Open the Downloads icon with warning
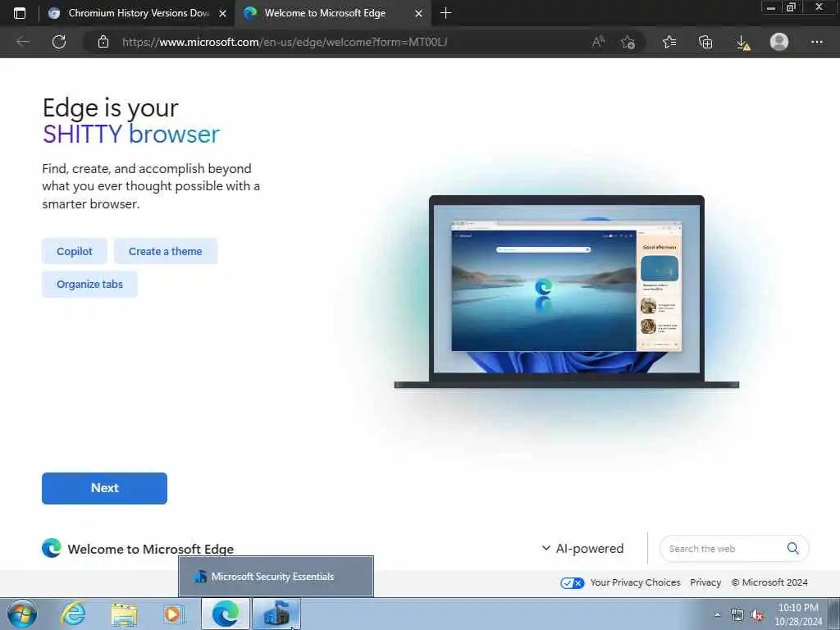This screenshot has height=630, width=840. coord(742,43)
